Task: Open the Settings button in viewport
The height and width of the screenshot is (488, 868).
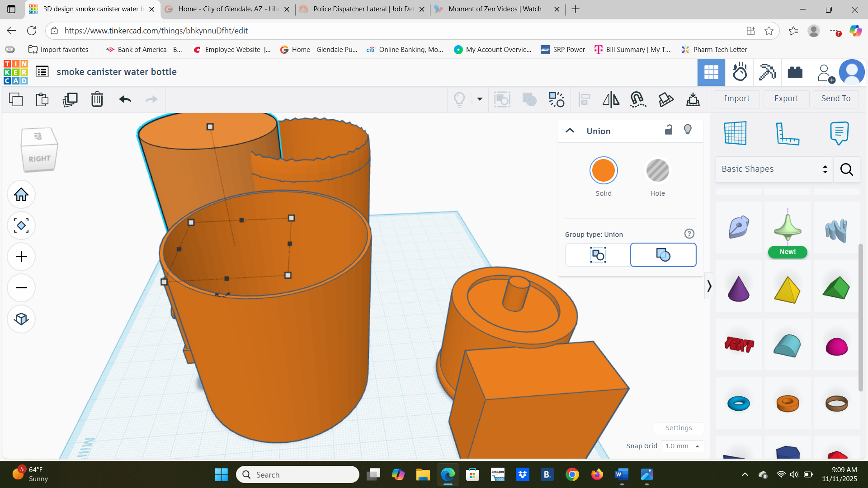Action: [679, 428]
